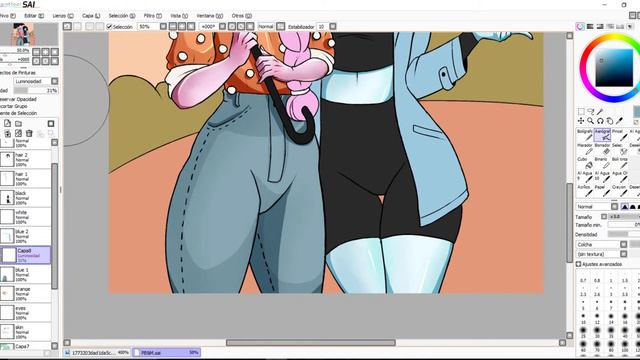Select the magic wand tool
Screen dimensions: 640x360
point(600,111)
